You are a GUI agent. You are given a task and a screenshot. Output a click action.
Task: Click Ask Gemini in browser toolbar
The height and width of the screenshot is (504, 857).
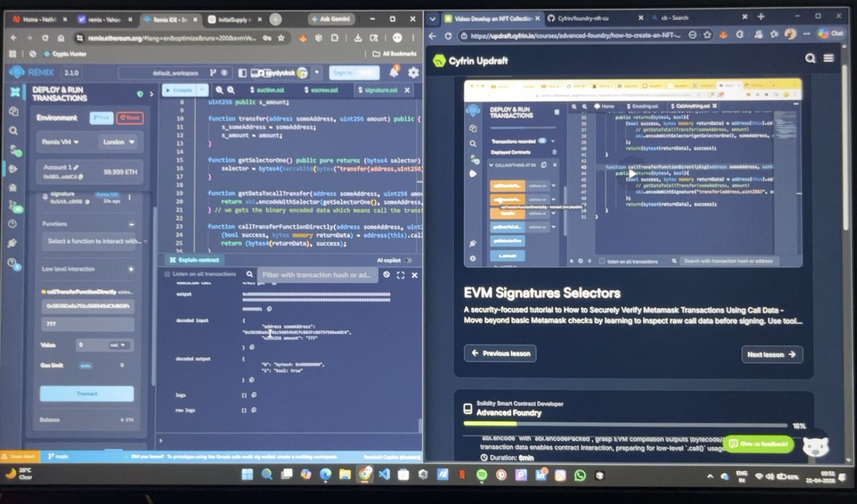point(331,19)
